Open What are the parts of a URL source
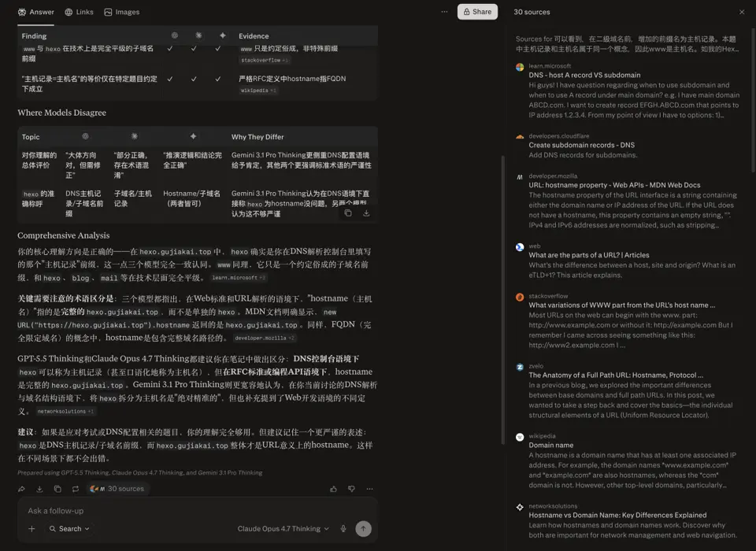 tap(589, 255)
